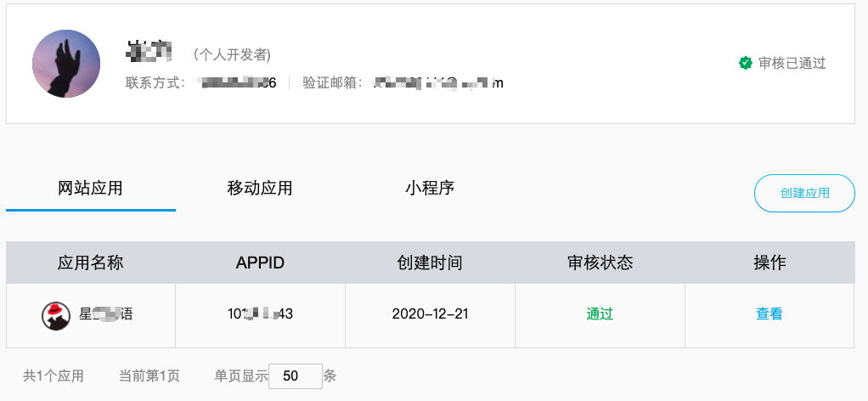Click the 个人开发者 label next to name
The image size is (868, 401).
coord(232,55)
